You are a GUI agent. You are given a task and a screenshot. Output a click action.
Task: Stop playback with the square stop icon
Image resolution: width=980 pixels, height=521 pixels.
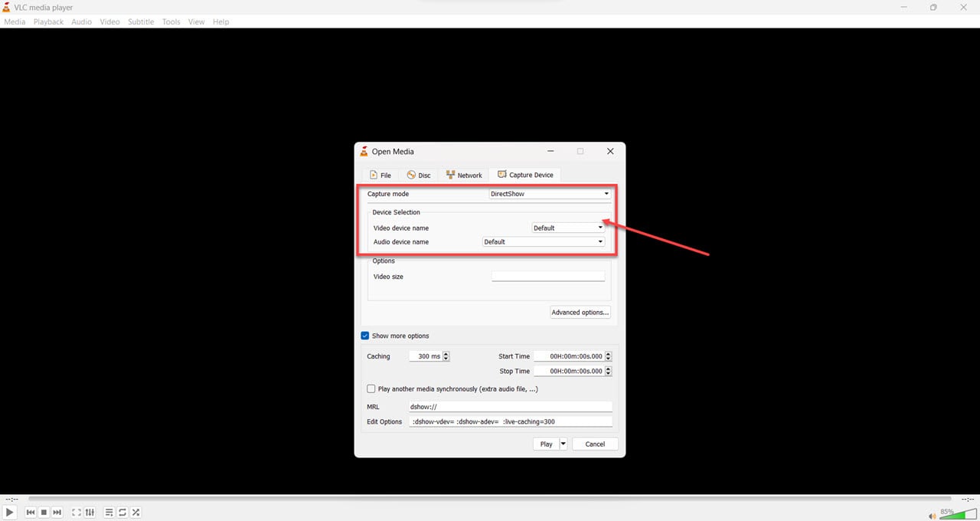coord(44,512)
